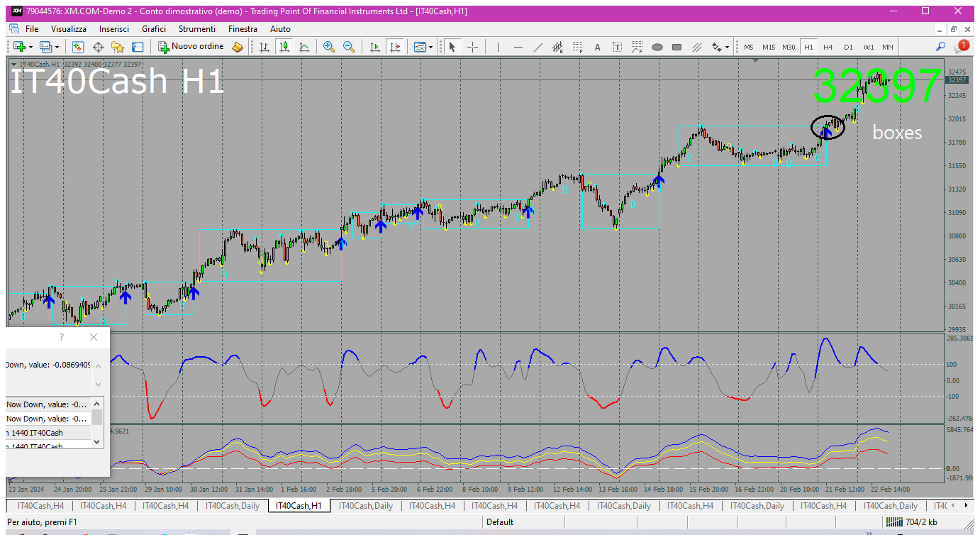Select the Fibonacci retracement tool
The height and width of the screenshot is (535, 980).
pyautogui.click(x=577, y=47)
